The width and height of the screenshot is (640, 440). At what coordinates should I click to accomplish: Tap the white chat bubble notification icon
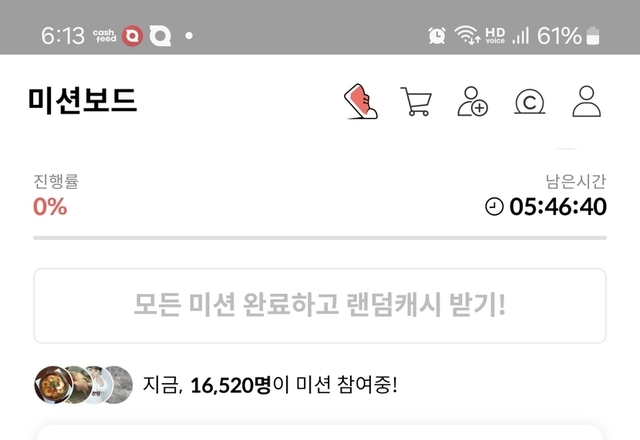point(160,36)
